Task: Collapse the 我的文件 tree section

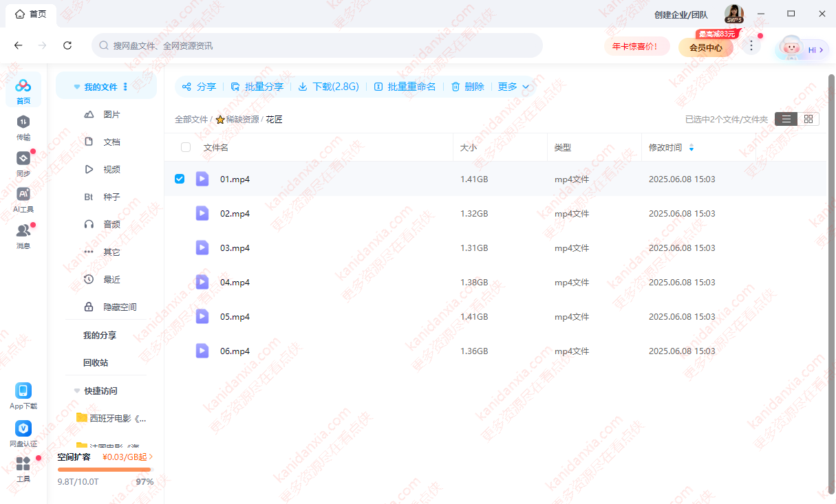Action: (78, 87)
